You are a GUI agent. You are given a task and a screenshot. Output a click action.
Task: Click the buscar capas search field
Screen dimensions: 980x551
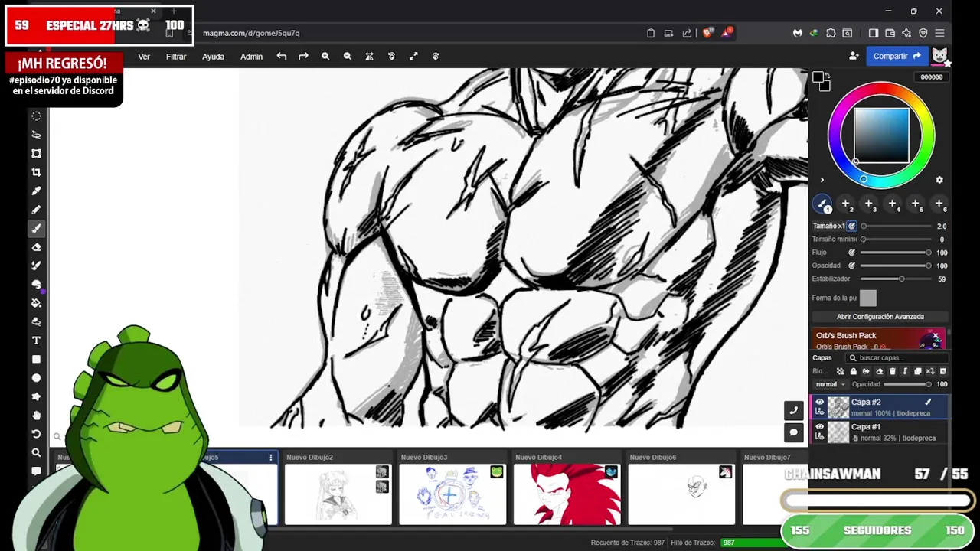(x=897, y=358)
